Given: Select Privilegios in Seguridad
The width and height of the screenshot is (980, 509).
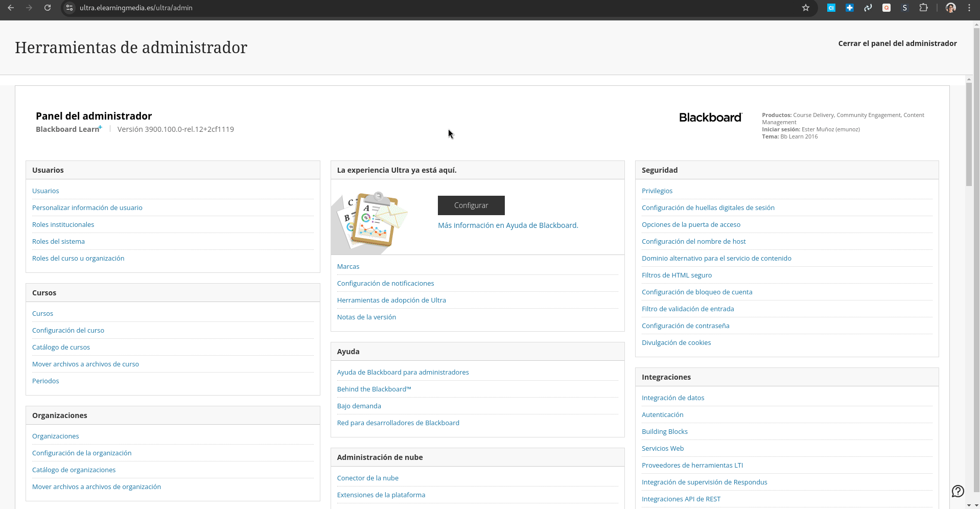Looking at the screenshot, I should pyautogui.click(x=657, y=191).
